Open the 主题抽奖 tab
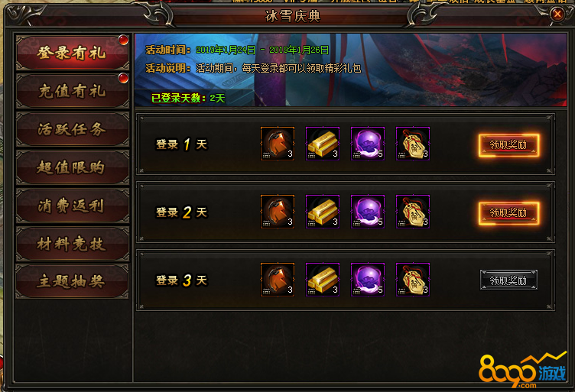Image resolution: width=575 pixels, height=392 pixels. click(72, 282)
